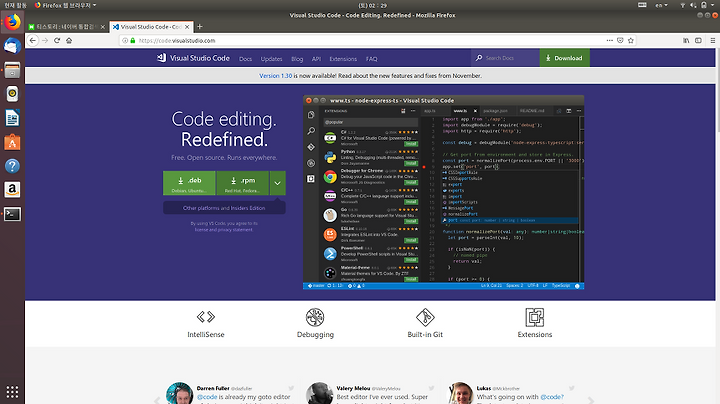Download the .rpm package

(243, 183)
